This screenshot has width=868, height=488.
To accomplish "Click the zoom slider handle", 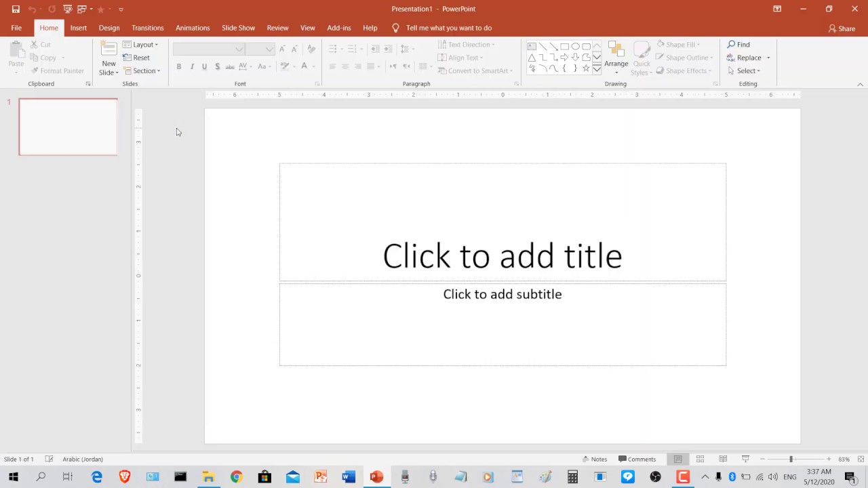I will coord(791,460).
